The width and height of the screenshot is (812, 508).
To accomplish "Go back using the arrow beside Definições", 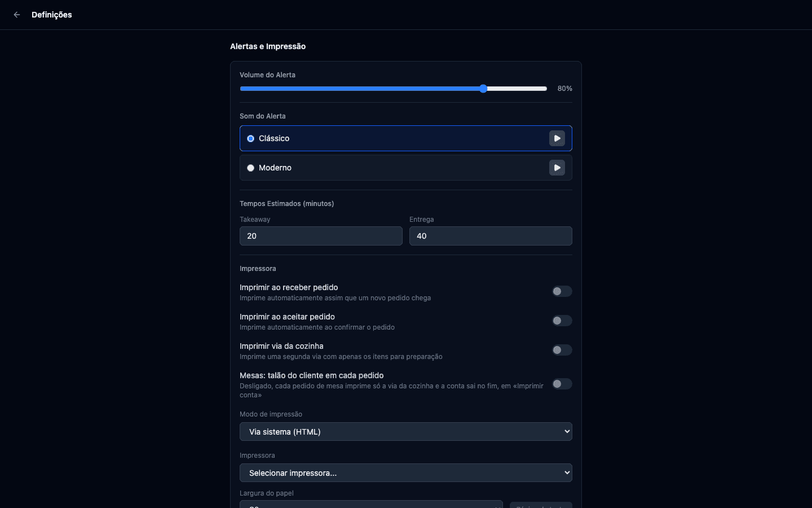I will click(17, 15).
